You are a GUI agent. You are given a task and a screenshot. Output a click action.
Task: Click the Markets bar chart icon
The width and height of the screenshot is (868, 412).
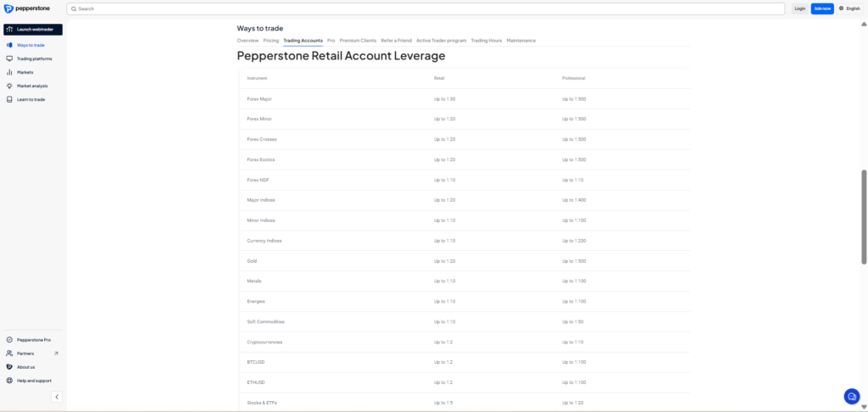[x=8, y=72]
